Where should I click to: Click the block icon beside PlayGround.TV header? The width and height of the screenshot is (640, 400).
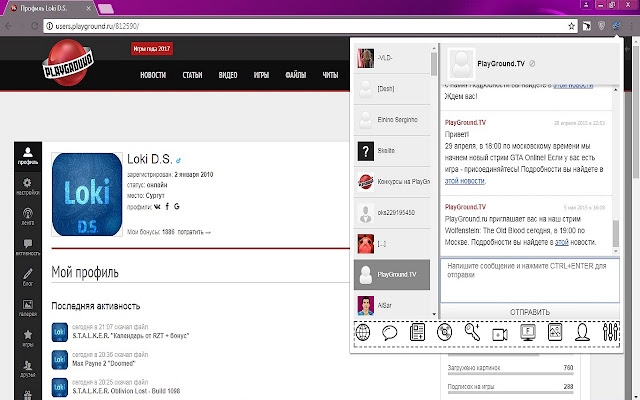(x=532, y=64)
